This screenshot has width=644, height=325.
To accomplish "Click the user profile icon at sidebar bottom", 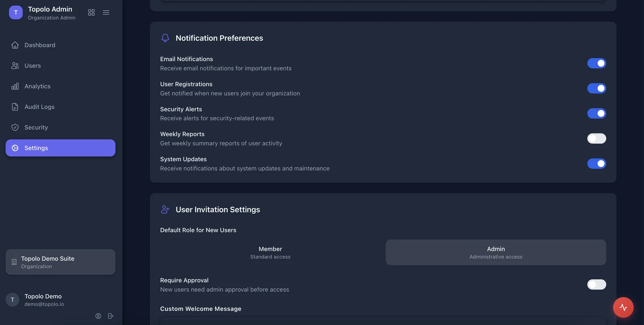I will coord(98,316).
